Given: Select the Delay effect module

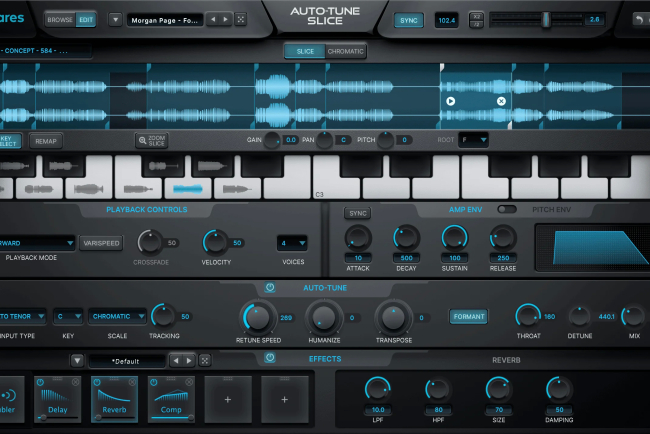Looking at the screenshot, I should click(x=58, y=400).
